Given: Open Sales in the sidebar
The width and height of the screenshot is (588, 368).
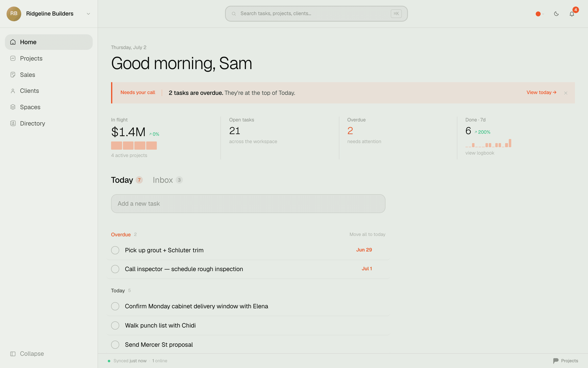Looking at the screenshot, I should 49,75.
